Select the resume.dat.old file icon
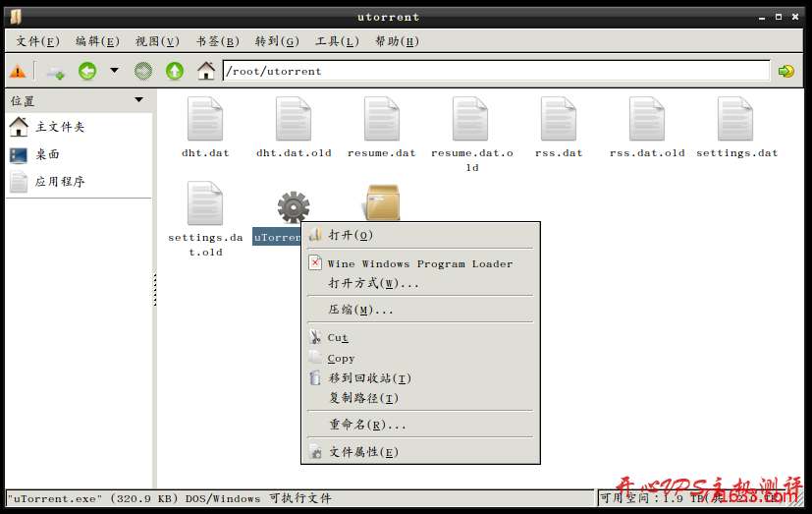812x514 pixels. tap(470, 119)
